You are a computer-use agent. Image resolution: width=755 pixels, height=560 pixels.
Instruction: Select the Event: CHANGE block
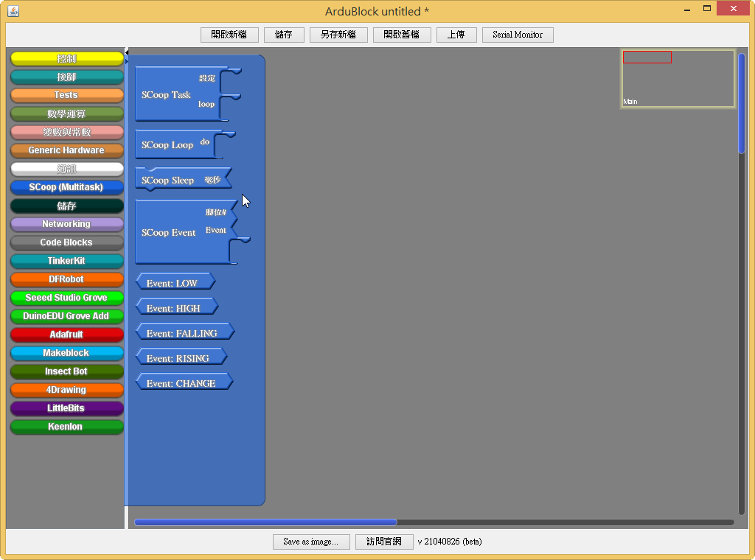[184, 383]
